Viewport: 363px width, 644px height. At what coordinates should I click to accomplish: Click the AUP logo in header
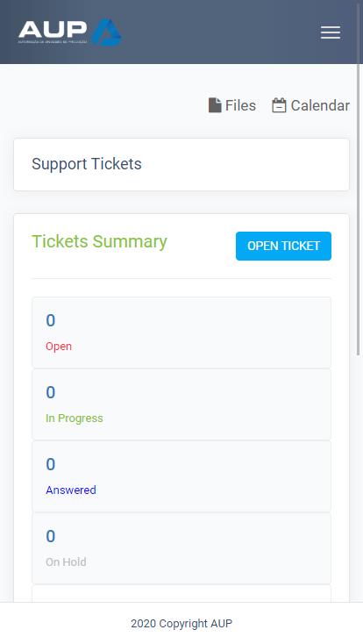click(70, 32)
